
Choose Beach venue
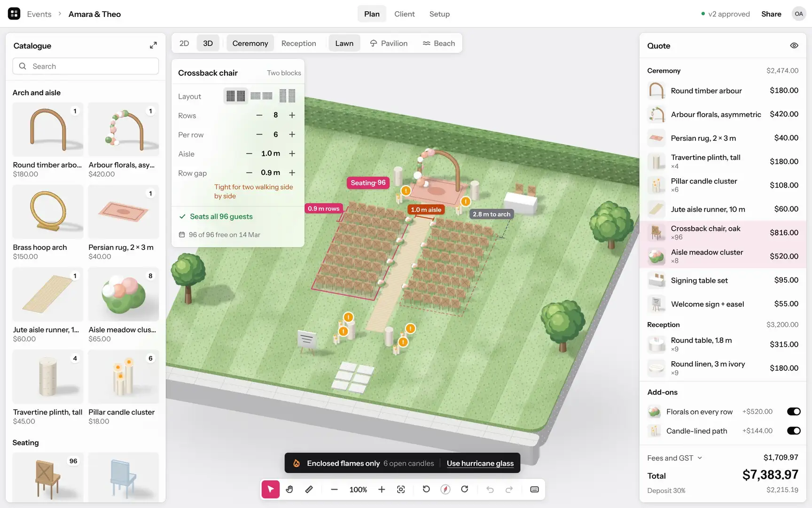439,43
